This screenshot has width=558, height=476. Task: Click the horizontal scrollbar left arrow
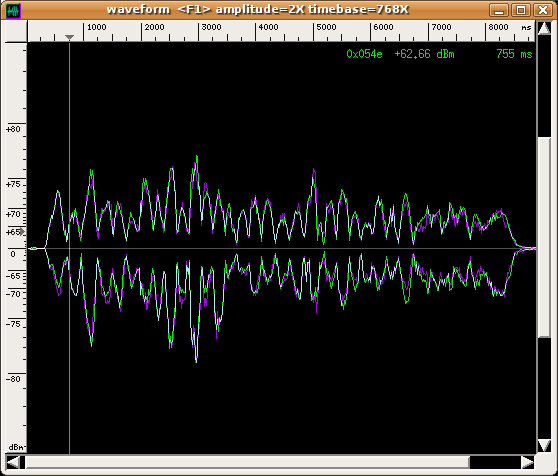13,462
